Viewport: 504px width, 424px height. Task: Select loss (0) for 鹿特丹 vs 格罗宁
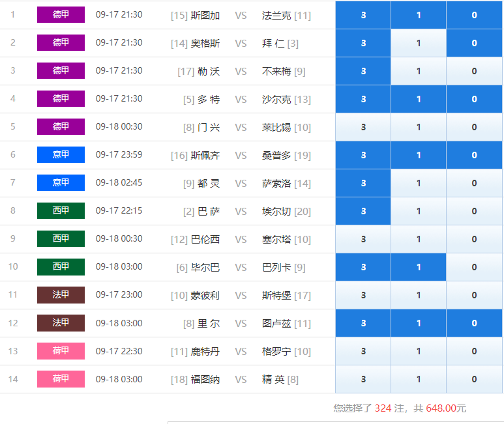pos(474,351)
